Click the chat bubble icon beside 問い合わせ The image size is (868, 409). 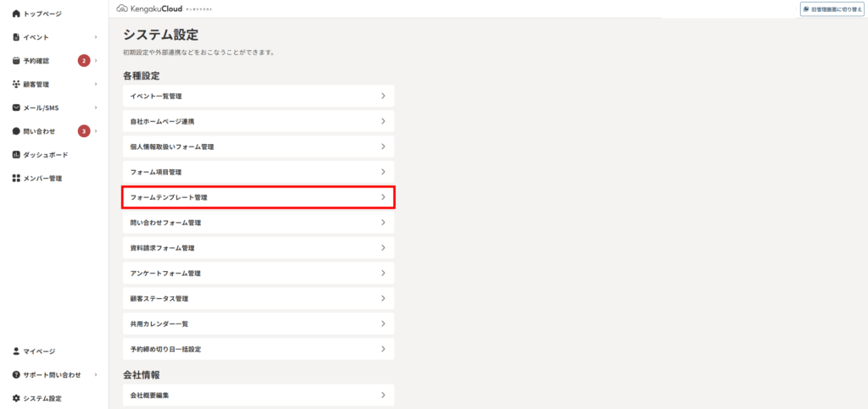16,131
